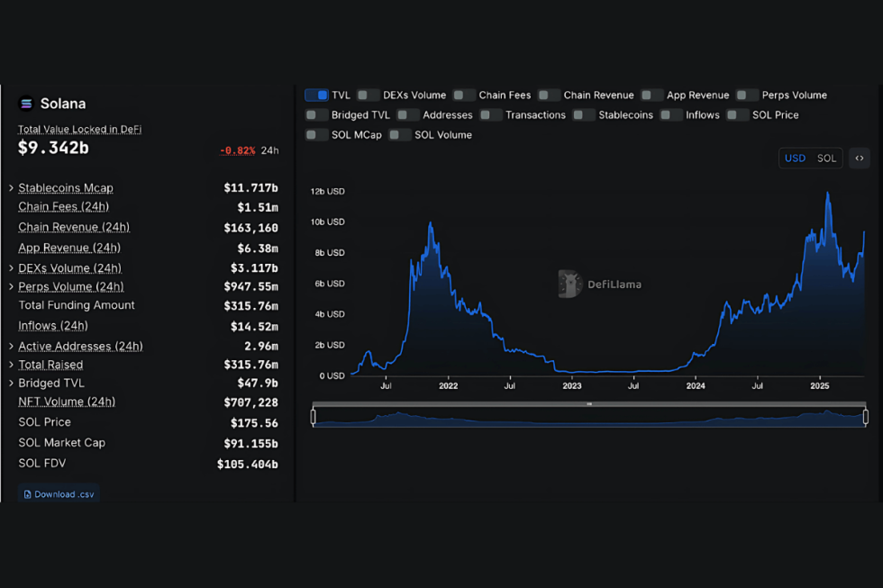This screenshot has width=883, height=588.
Task: Click the Inflows (24h) label
Action: [x=53, y=326]
